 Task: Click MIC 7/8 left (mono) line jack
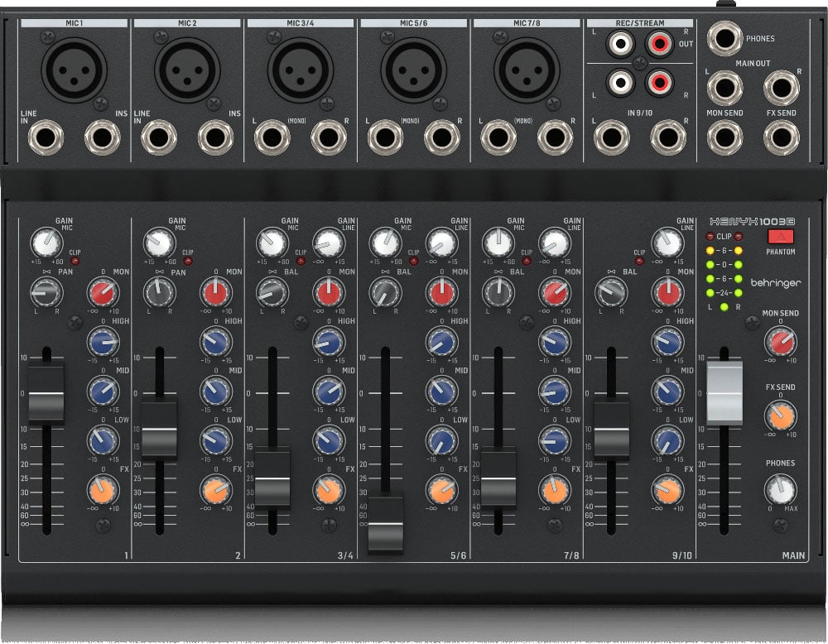pyautogui.click(x=498, y=137)
